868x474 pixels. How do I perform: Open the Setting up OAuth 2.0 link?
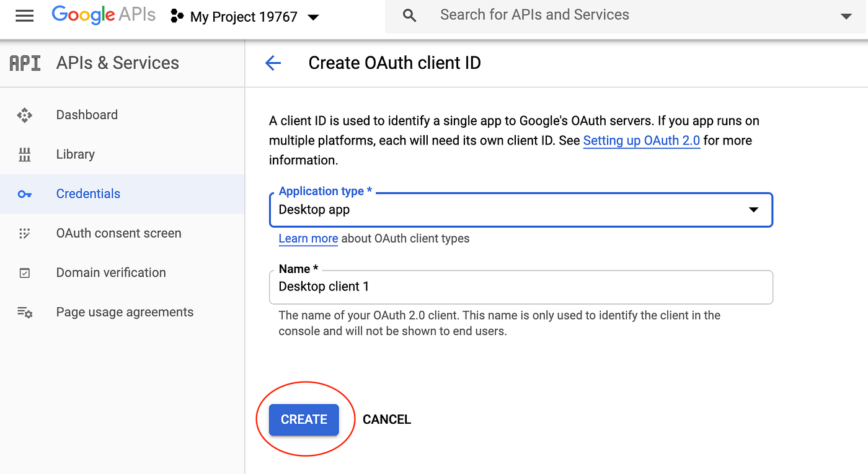coord(642,140)
